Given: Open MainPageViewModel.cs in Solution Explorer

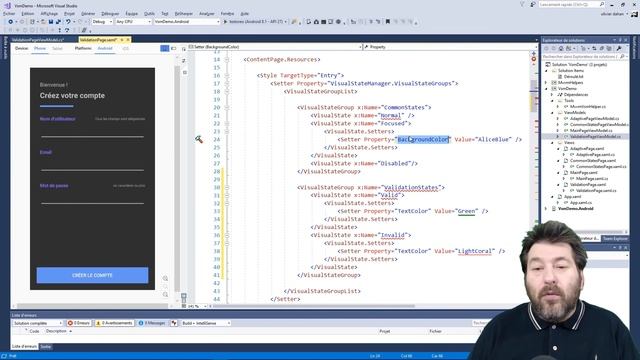Looking at the screenshot, I should 591,131.
